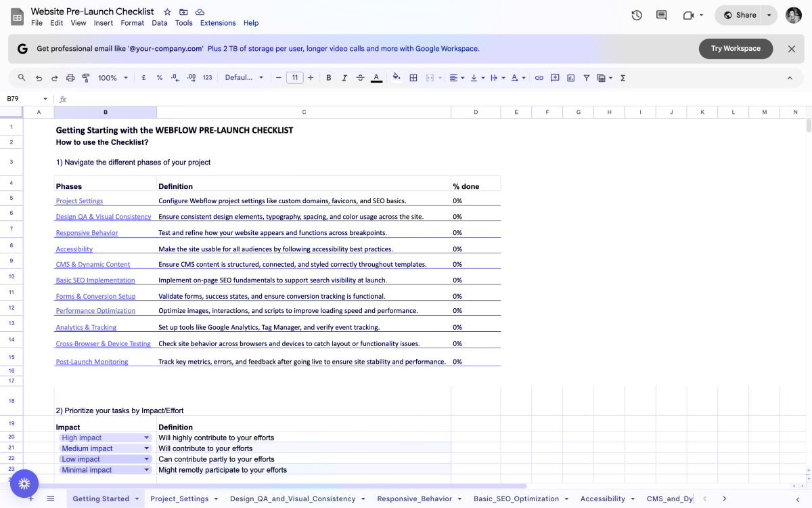Open the Format menu
This screenshot has width=812, height=508.
133,23
